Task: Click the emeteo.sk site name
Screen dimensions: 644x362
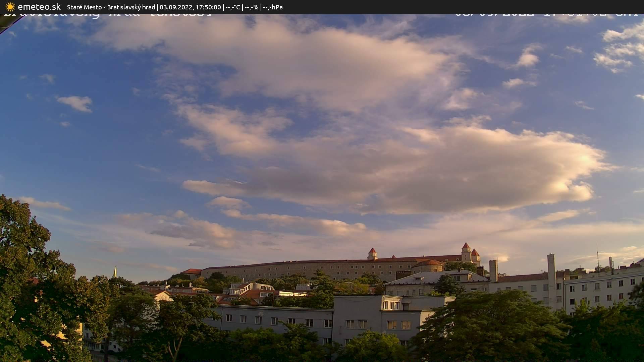Action: pyautogui.click(x=39, y=7)
